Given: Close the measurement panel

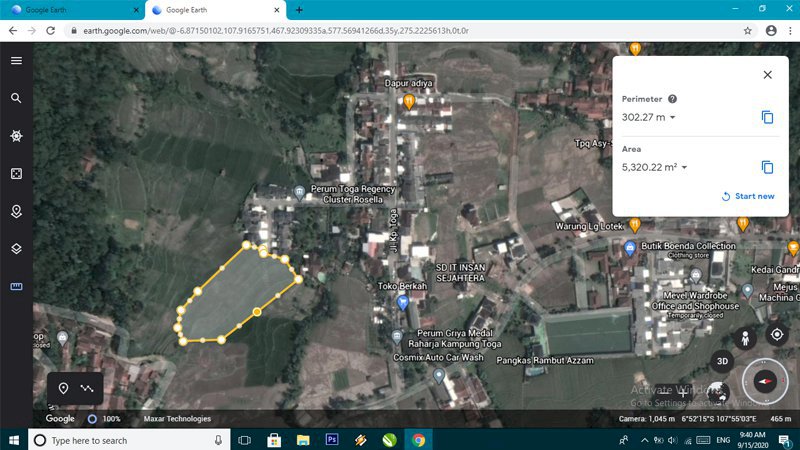Looking at the screenshot, I should [x=767, y=75].
